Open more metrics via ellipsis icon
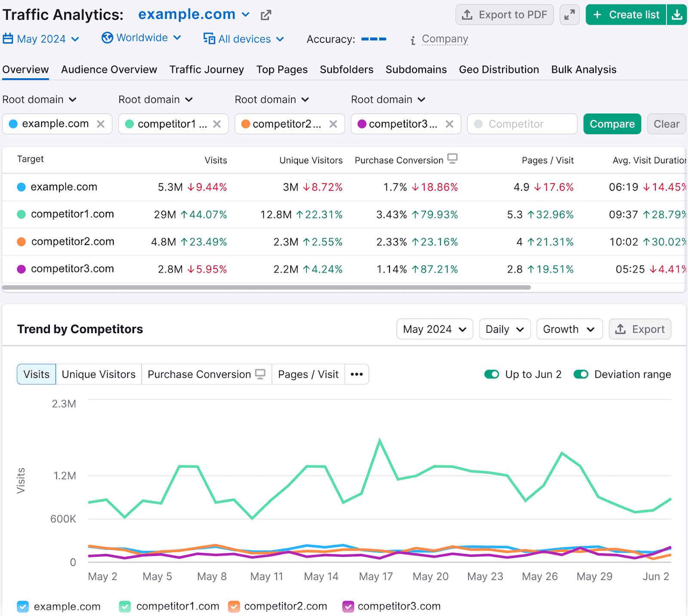 (x=356, y=374)
